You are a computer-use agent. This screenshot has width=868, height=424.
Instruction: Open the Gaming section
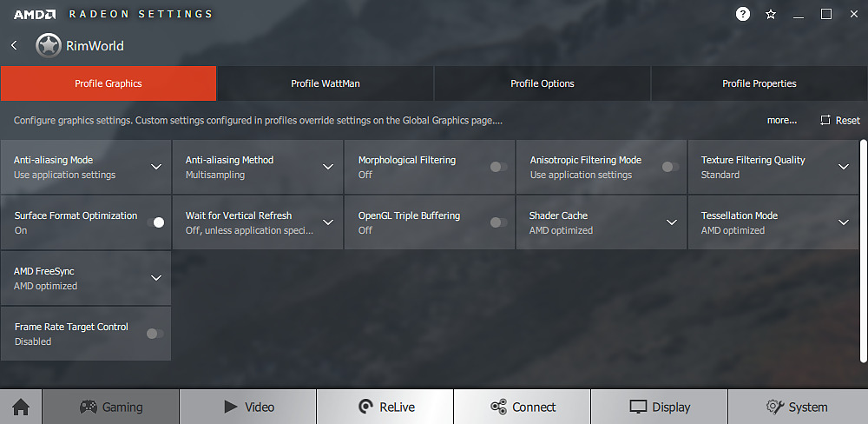point(111,407)
